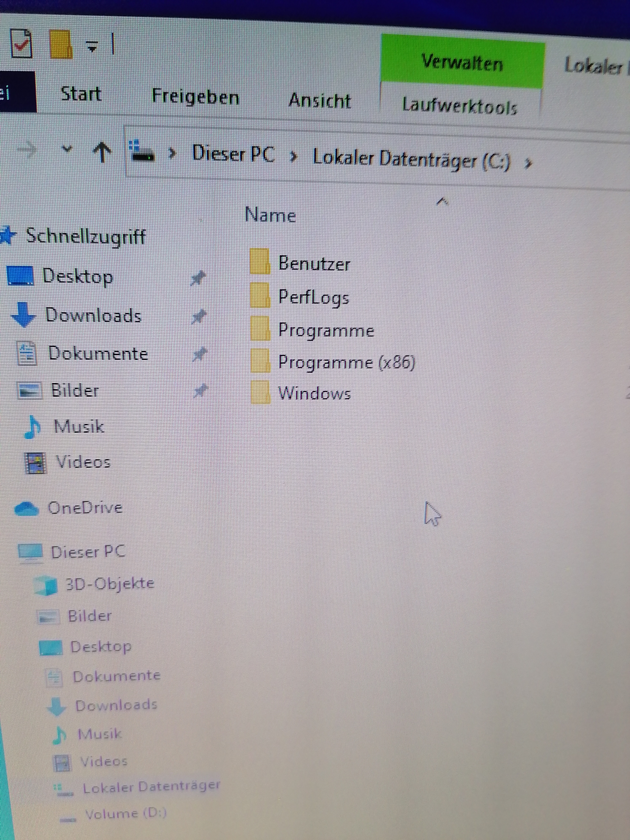Select the Laufwerktools tab
Viewport: 630px width, 840px height.
[459, 106]
